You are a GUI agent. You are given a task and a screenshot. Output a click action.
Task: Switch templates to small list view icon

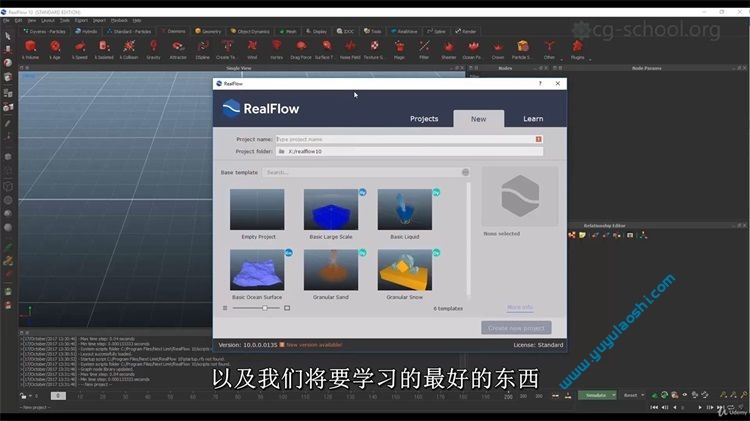tap(225, 308)
